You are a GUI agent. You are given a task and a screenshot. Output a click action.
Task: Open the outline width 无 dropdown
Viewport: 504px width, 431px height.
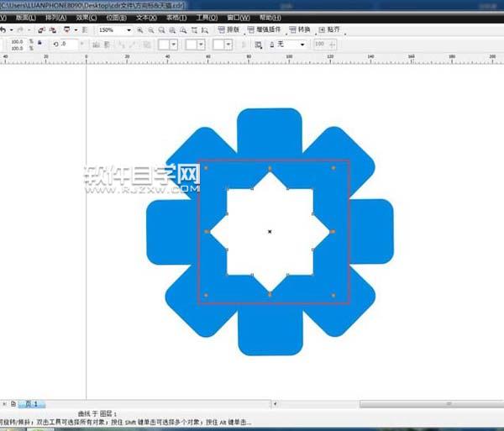(306, 44)
